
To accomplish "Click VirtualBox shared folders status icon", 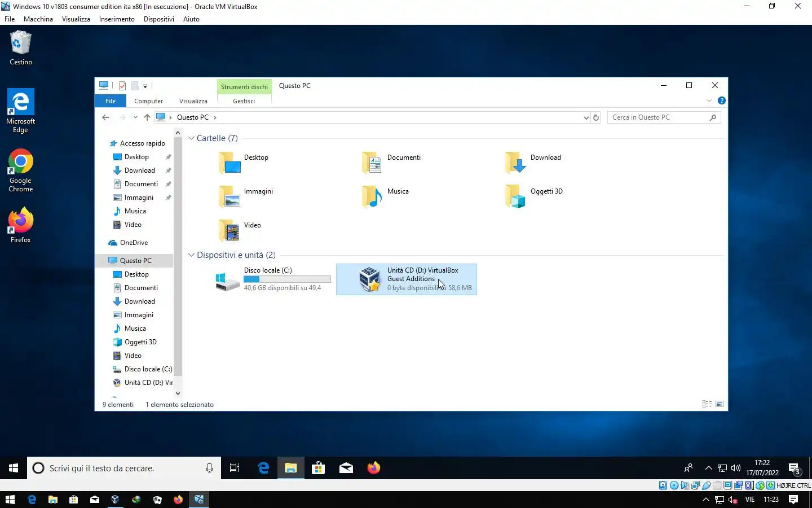I will tap(717, 485).
